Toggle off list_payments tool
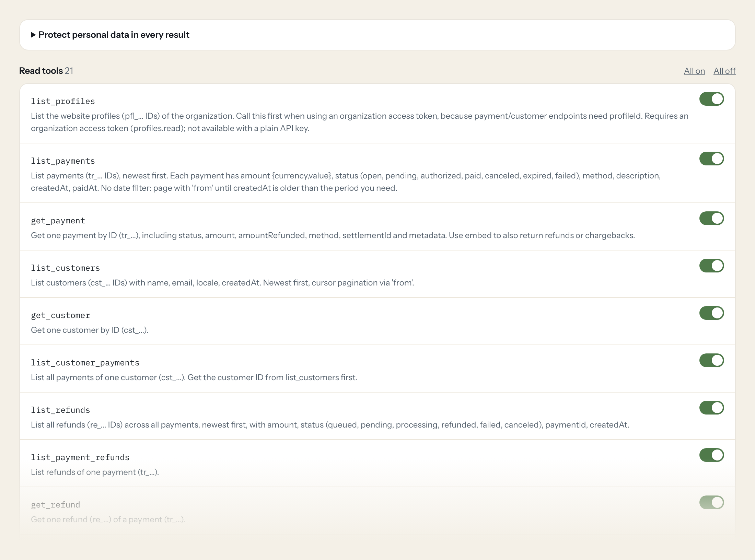 pos(712,159)
